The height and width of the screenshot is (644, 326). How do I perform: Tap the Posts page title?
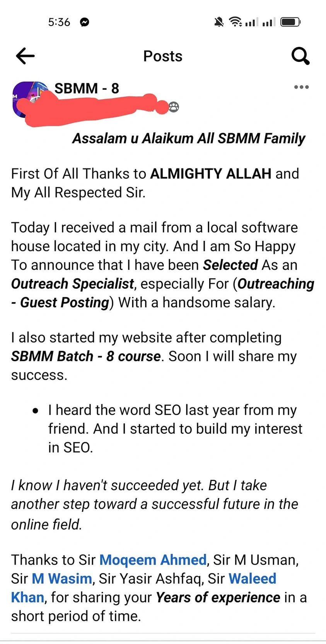tap(163, 56)
